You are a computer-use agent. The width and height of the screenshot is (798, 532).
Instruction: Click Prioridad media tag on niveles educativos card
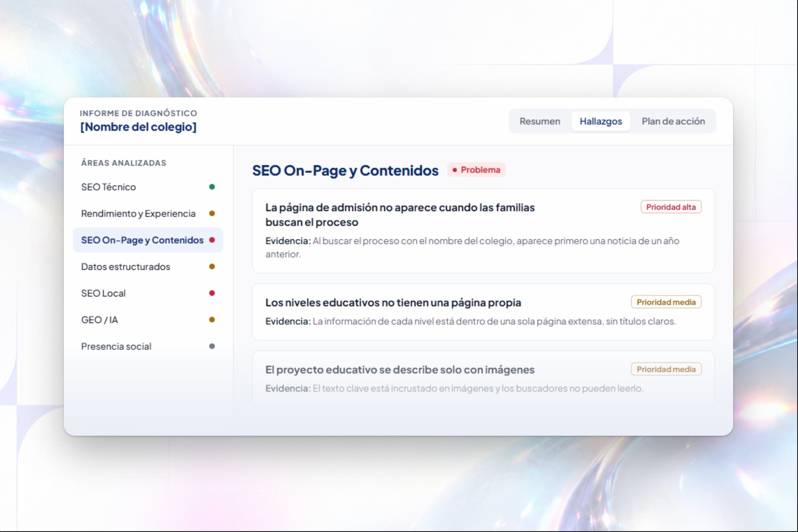(666, 302)
